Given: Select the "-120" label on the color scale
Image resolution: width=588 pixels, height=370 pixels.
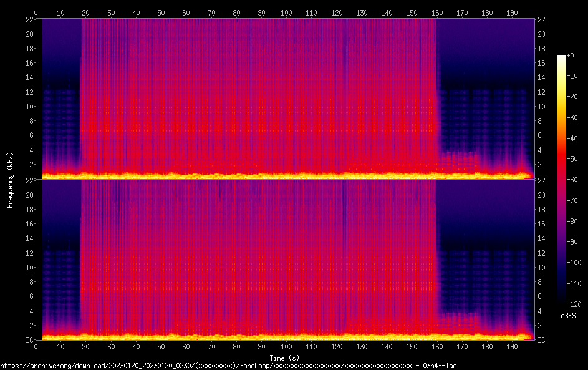Looking at the screenshot, I should (x=573, y=304).
